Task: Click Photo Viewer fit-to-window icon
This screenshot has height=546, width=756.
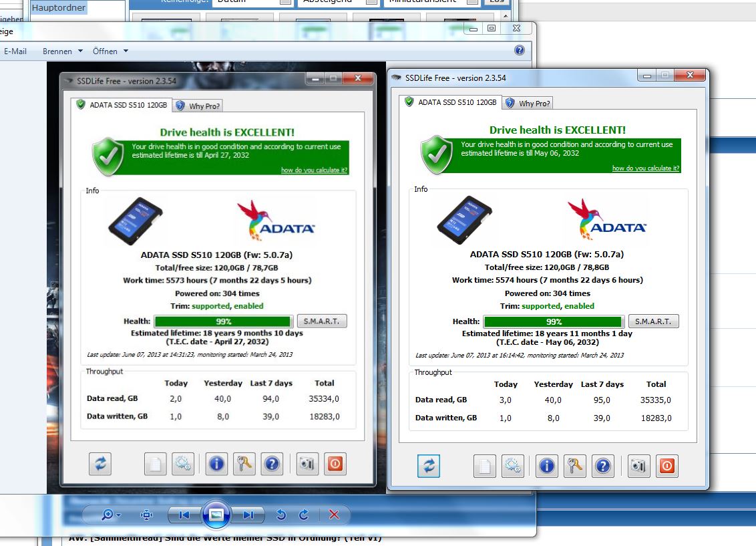Action: coord(146,515)
